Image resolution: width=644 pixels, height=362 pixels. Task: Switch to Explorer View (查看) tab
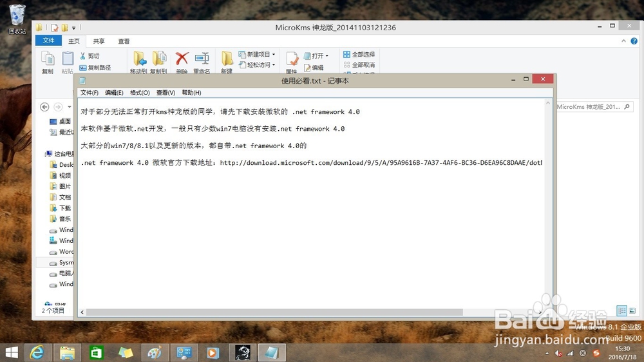[x=124, y=41]
